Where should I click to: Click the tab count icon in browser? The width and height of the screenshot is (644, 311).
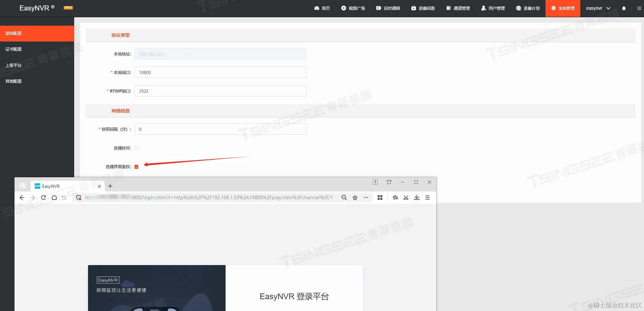pyautogui.click(x=375, y=182)
